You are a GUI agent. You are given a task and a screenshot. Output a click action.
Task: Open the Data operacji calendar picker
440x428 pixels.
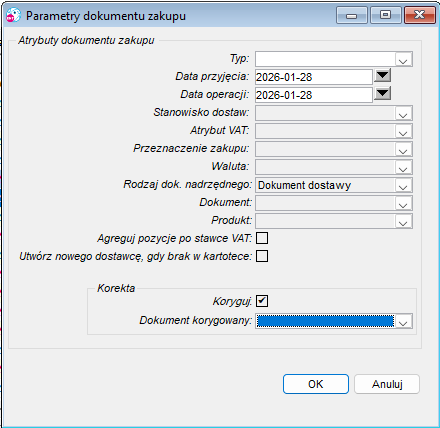382,94
